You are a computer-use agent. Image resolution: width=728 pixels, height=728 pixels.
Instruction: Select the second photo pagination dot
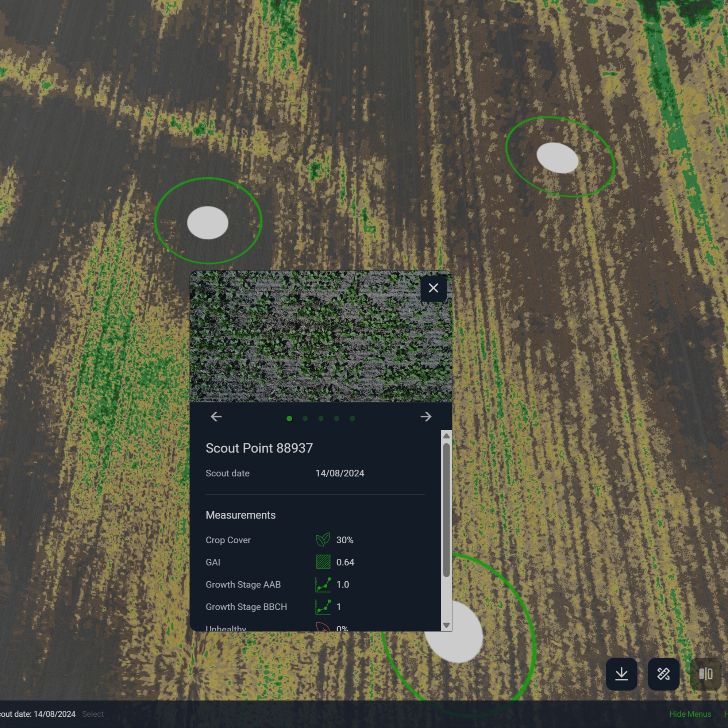[305, 419]
